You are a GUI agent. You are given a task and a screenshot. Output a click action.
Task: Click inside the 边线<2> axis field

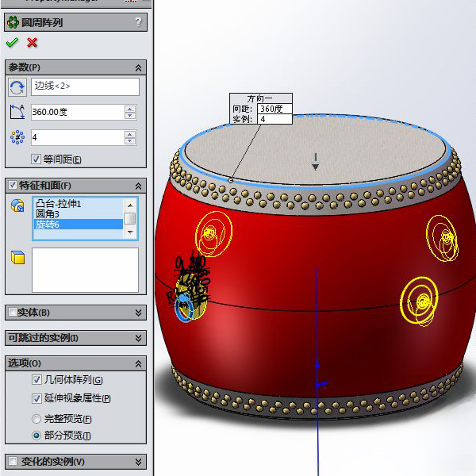[x=85, y=86]
